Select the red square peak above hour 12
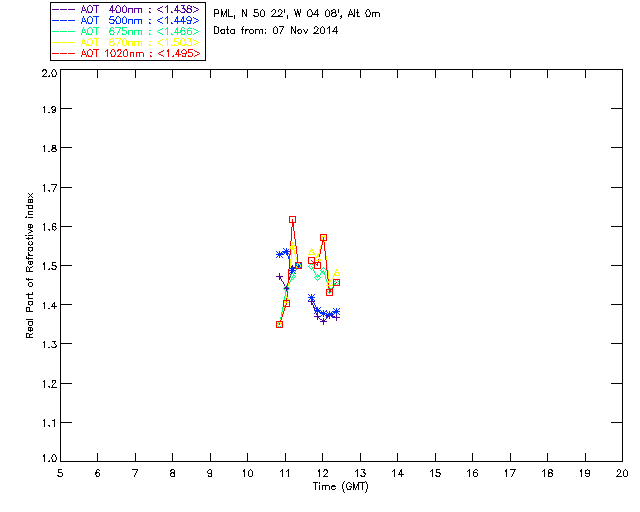The image size is (640, 512). [323, 238]
